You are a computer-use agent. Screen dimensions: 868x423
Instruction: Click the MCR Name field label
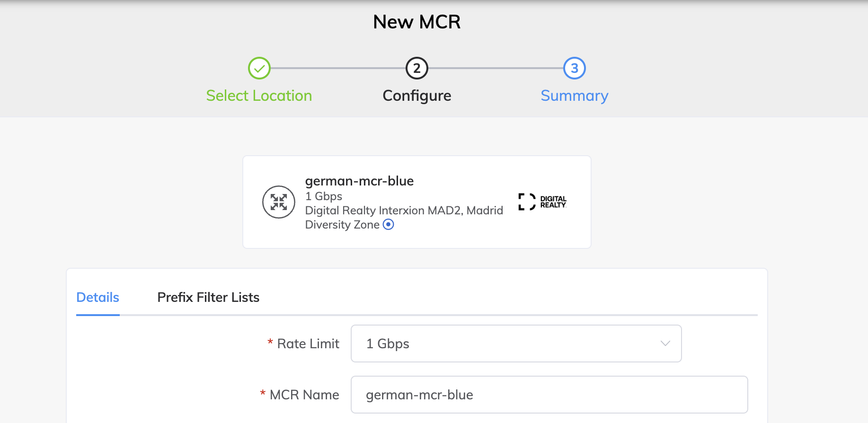[x=304, y=395]
